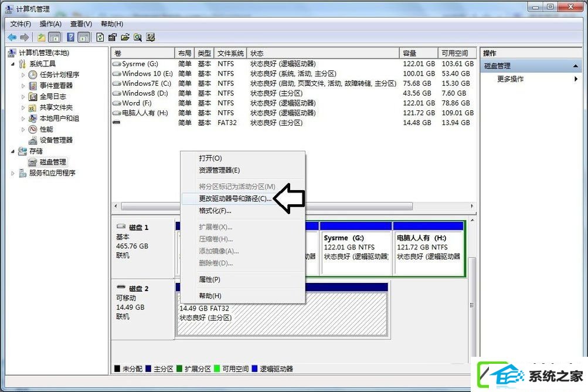Viewport: 588px width, 392px height.
Task: Click the disk settings toolbar icon
Action: tap(151, 37)
